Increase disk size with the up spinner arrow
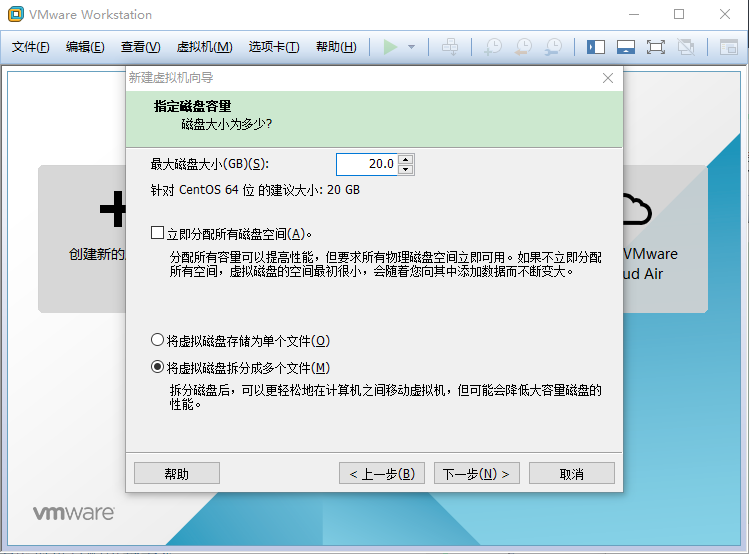 406,160
